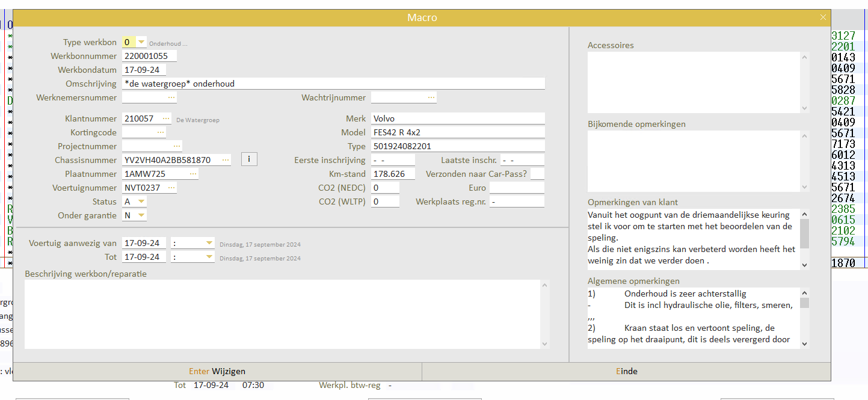Open lookup dots beside Chassisnummer
Viewport: 868px width, 400px height.
(226, 160)
